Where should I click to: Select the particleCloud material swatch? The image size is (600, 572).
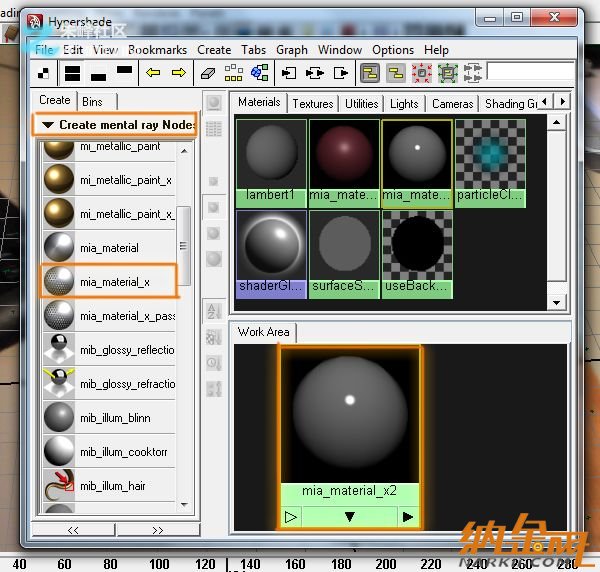(x=490, y=162)
